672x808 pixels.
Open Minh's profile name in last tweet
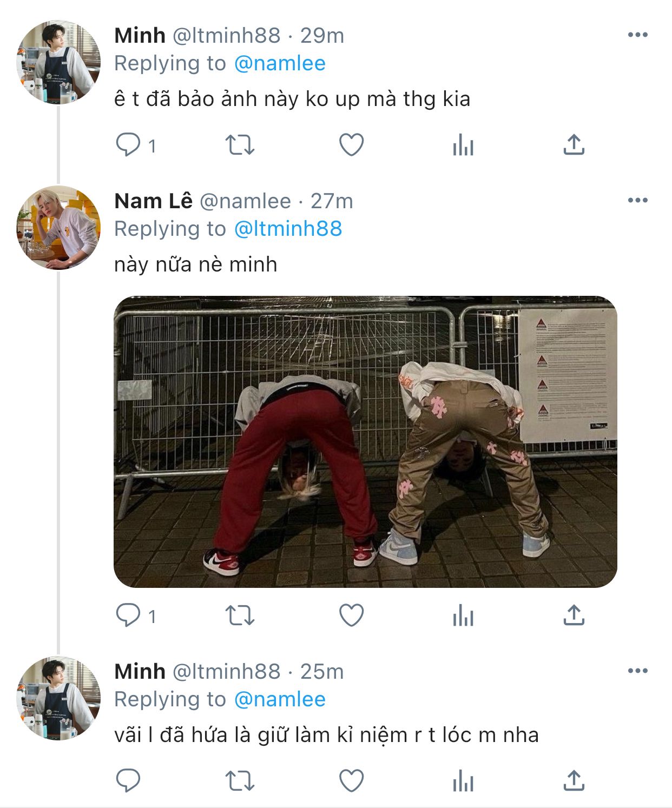[x=140, y=672]
